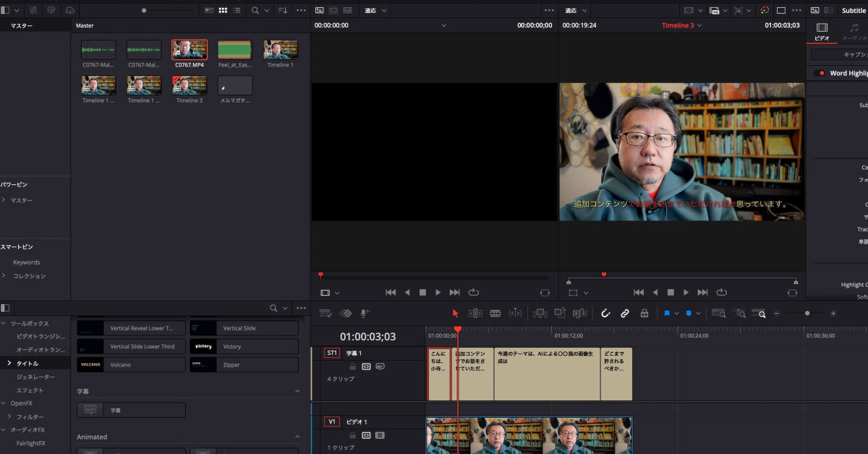Select the ST1 subtitle track button
This screenshot has width=868, height=454.
331,353
